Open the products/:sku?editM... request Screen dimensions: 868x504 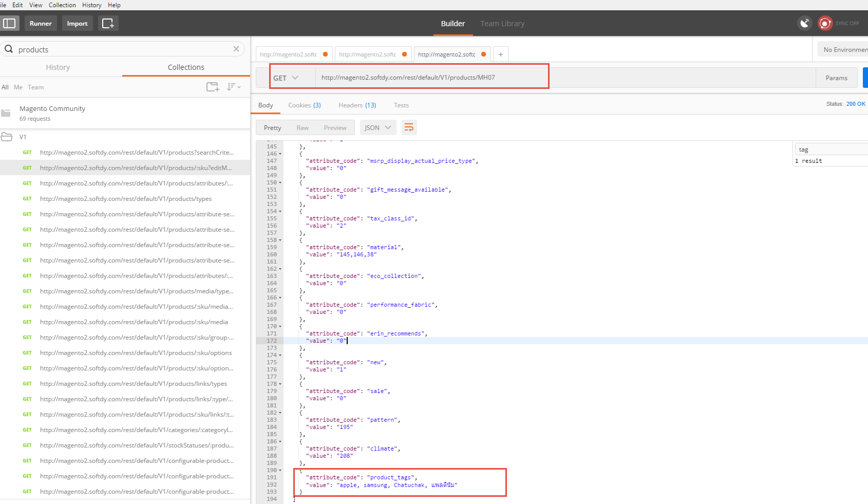(125, 167)
